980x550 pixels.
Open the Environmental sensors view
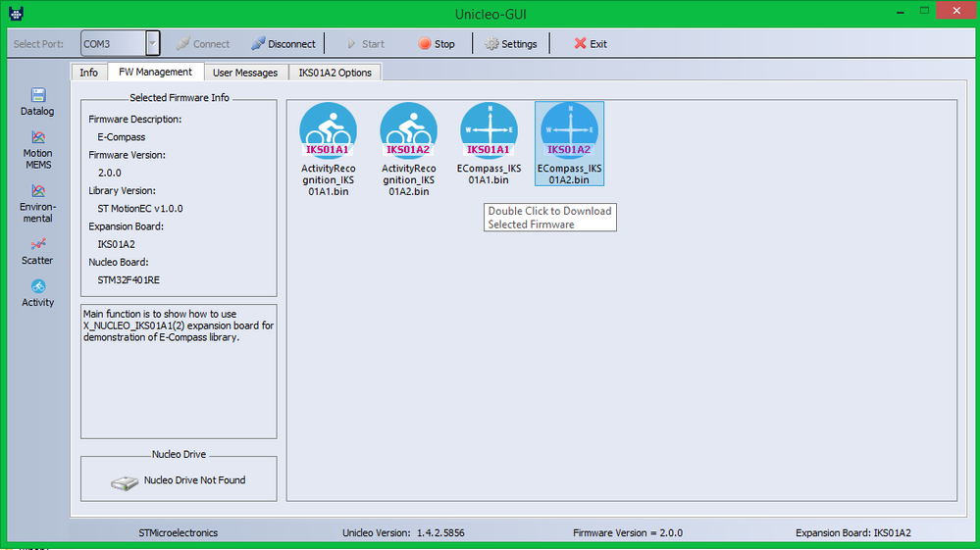point(37,204)
